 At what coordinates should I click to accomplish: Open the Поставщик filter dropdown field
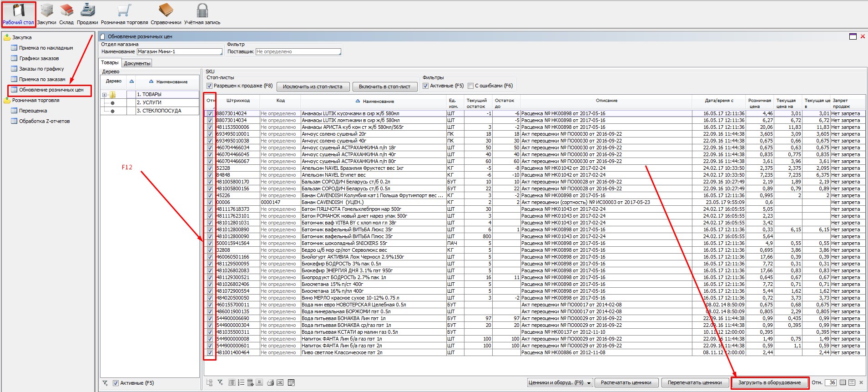(x=298, y=52)
